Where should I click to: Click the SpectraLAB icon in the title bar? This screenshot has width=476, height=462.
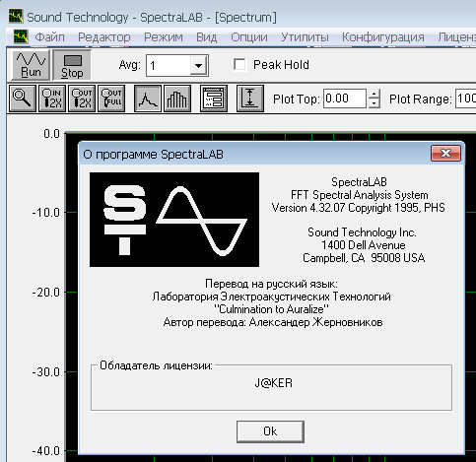click(16, 17)
